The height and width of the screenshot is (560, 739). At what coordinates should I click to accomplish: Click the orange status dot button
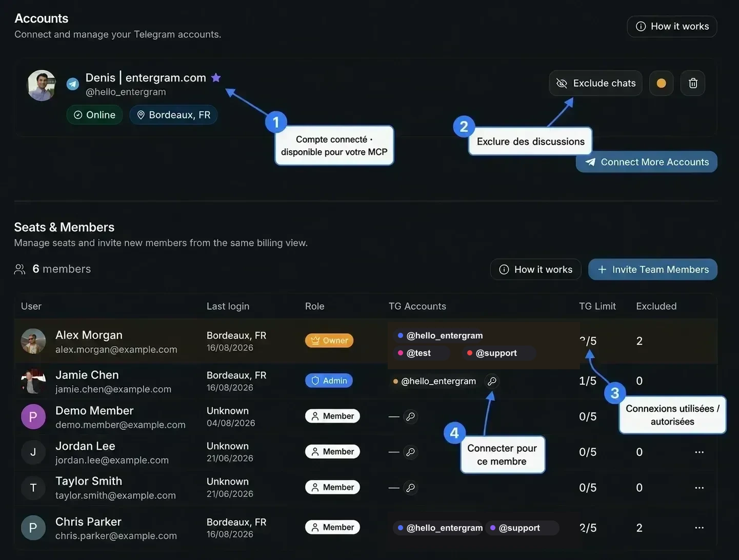[661, 83]
